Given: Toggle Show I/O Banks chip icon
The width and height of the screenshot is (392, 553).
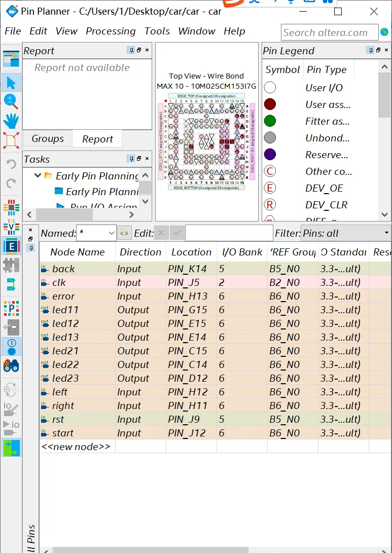Looking at the screenshot, I should coord(11,207).
